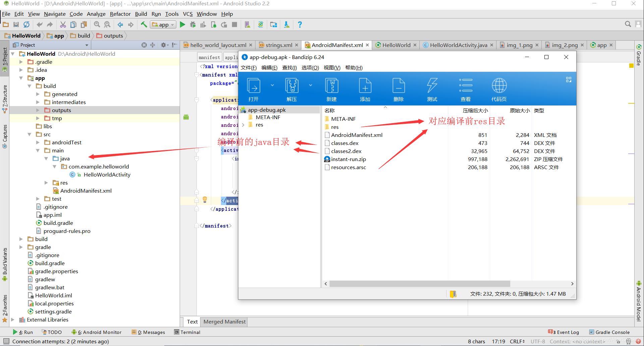
Task: Open the 6: Android Monitor tool window
Action: [x=97, y=332]
